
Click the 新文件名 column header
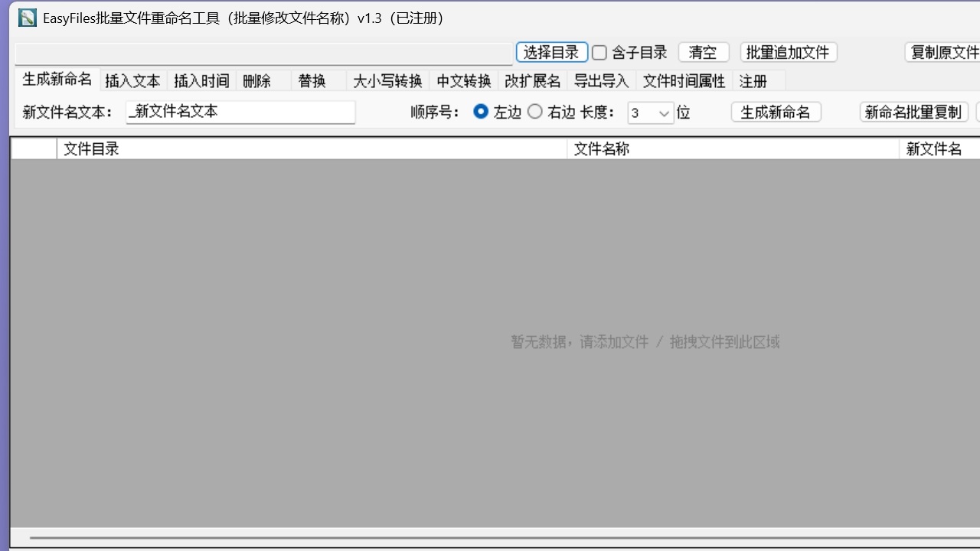pyautogui.click(x=940, y=149)
